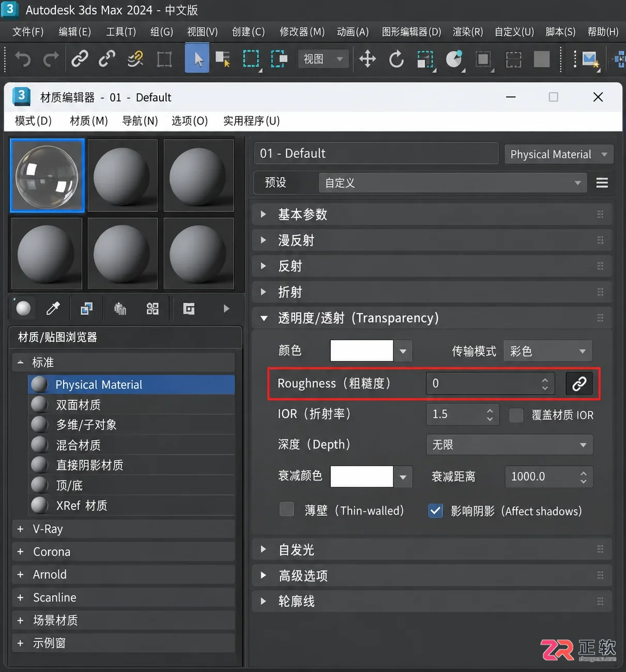
Task: Expand the 漫反射 rollout
Action: pos(432,240)
